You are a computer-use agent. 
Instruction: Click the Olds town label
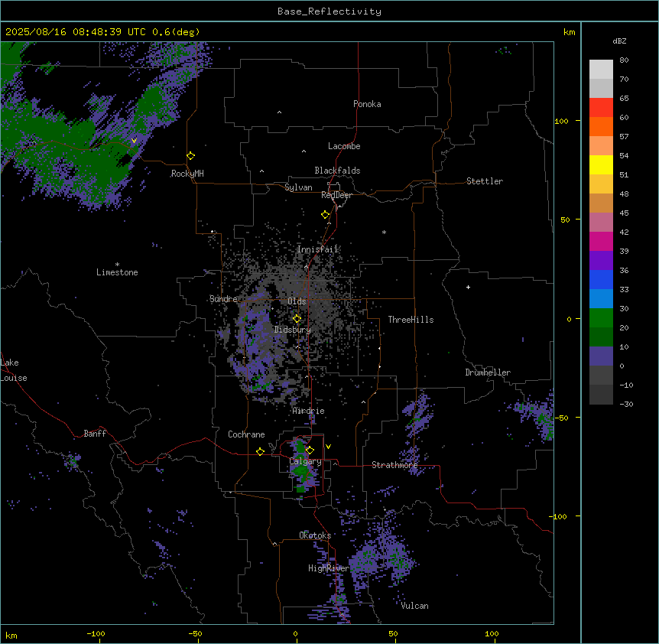click(297, 301)
